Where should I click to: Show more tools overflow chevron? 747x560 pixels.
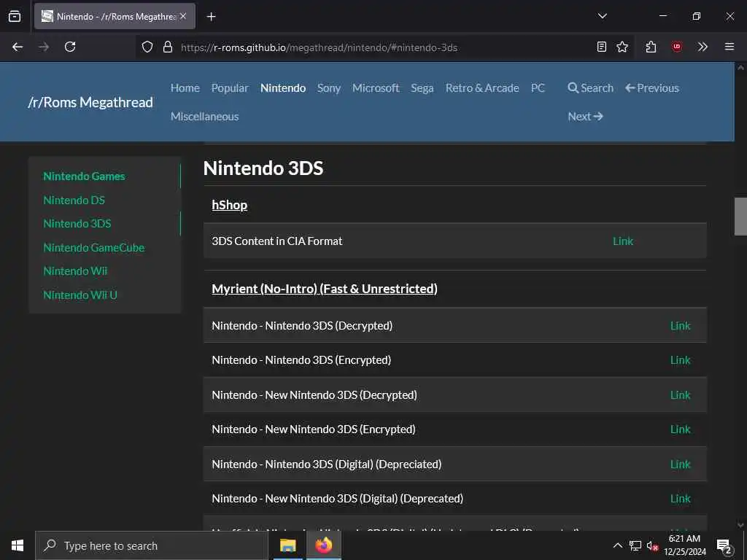[703, 47]
